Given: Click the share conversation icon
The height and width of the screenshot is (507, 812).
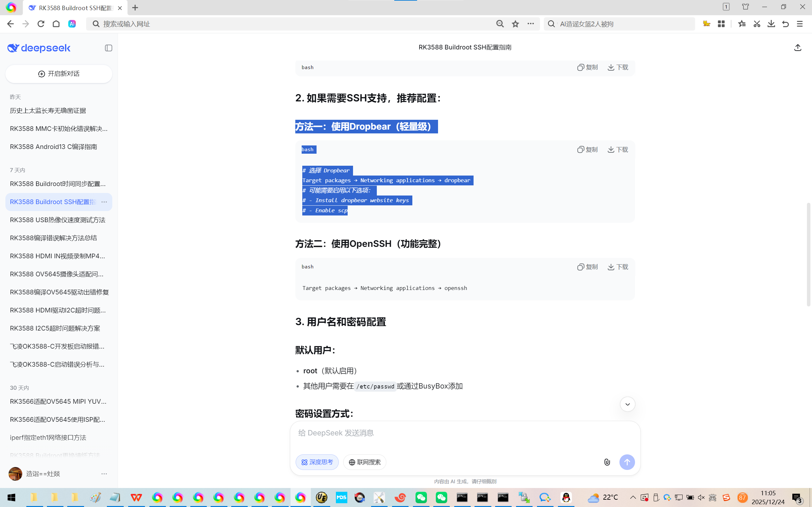Looking at the screenshot, I should click(x=798, y=48).
